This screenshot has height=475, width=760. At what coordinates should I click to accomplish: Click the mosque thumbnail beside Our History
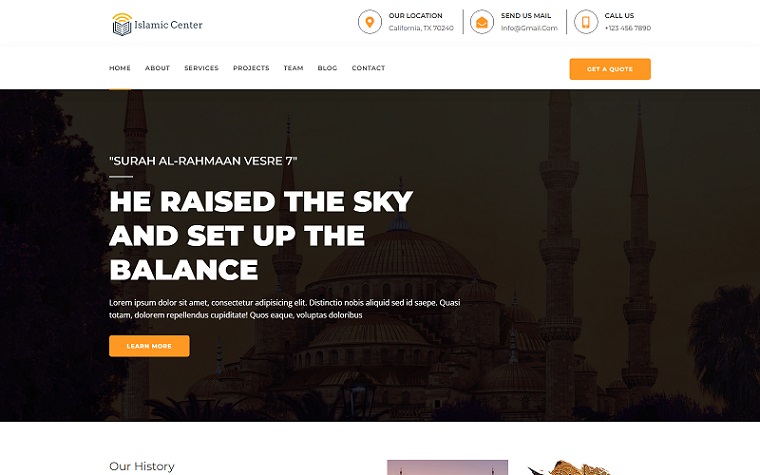pos(447,468)
